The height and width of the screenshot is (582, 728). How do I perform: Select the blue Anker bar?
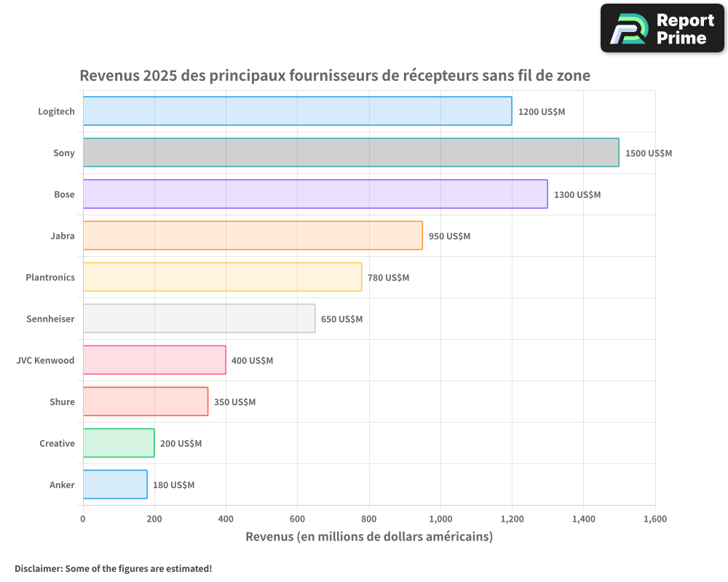[115, 485]
